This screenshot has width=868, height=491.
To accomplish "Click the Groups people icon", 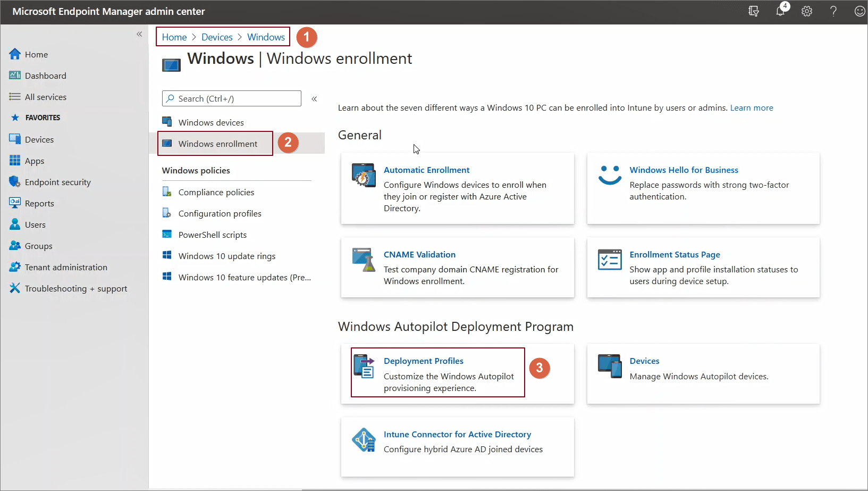I will click(x=15, y=246).
